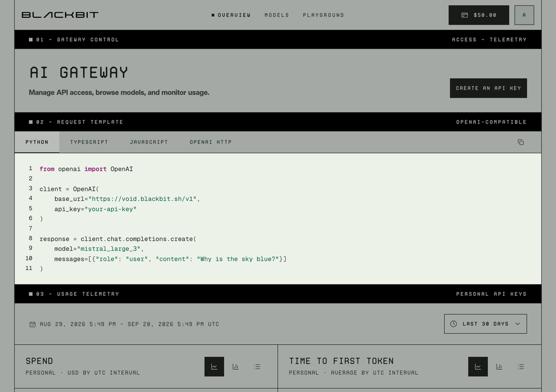Switch to the OpenAI HTTP tab
Screen dimensions: 556x392
211,142
